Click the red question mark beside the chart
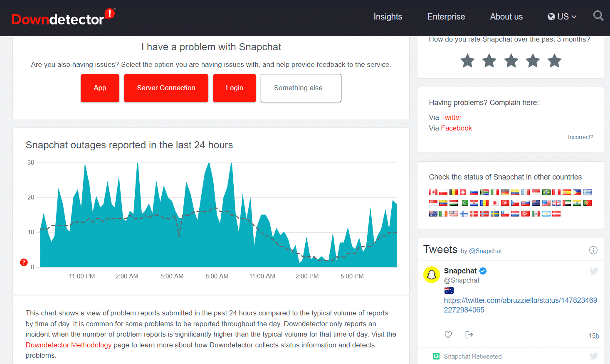This screenshot has height=364, width=610. 24,262
